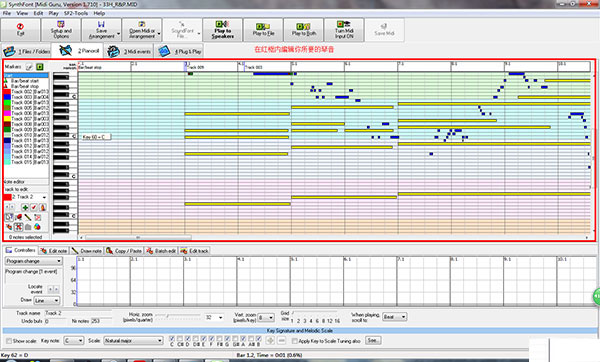Image resolution: width=600 pixels, height=362 pixels.
Task: Enable the Show scale checkbox
Action: 8,341
